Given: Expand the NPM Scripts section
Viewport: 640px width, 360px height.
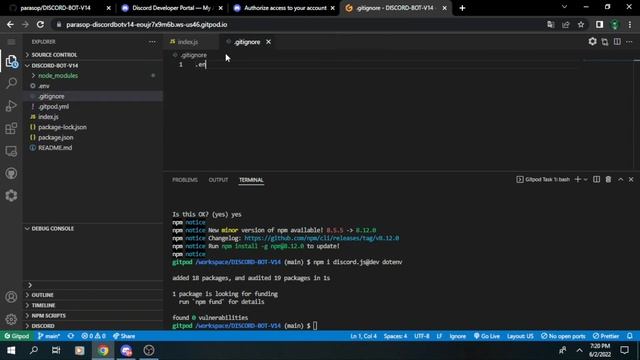Looking at the screenshot, I should (x=49, y=316).
